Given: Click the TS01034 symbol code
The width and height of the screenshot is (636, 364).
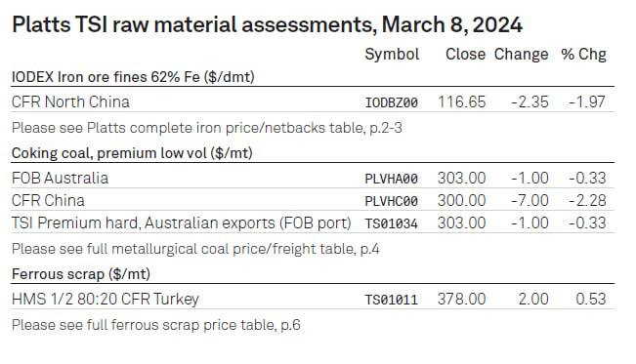Looking at the screenshot, I should click(392, 223).
